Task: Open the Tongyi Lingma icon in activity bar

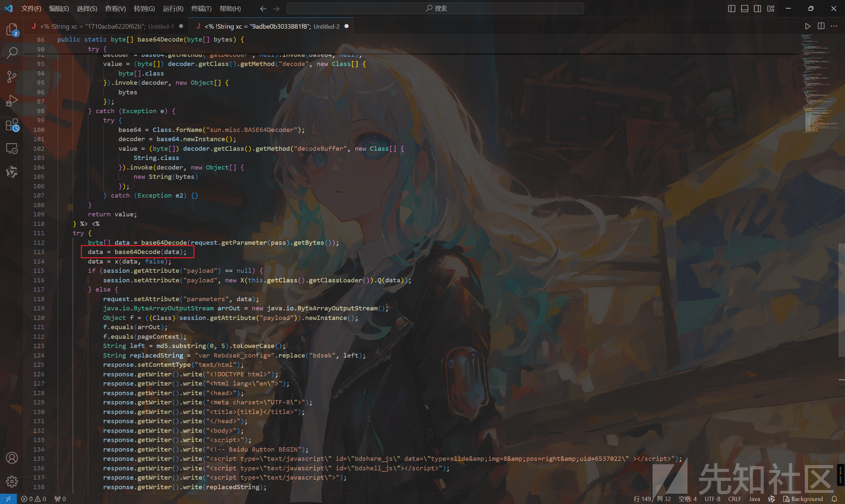Action: [12, 172]
